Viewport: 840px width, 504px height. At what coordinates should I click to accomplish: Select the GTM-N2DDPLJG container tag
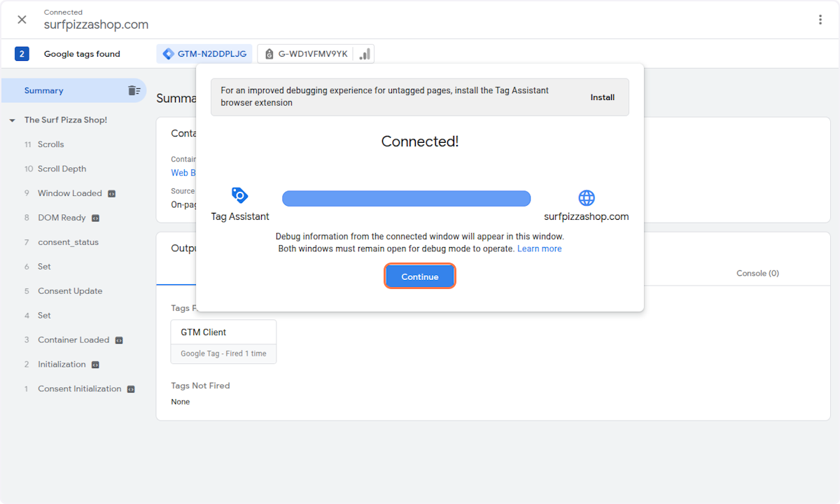point(204,54)
